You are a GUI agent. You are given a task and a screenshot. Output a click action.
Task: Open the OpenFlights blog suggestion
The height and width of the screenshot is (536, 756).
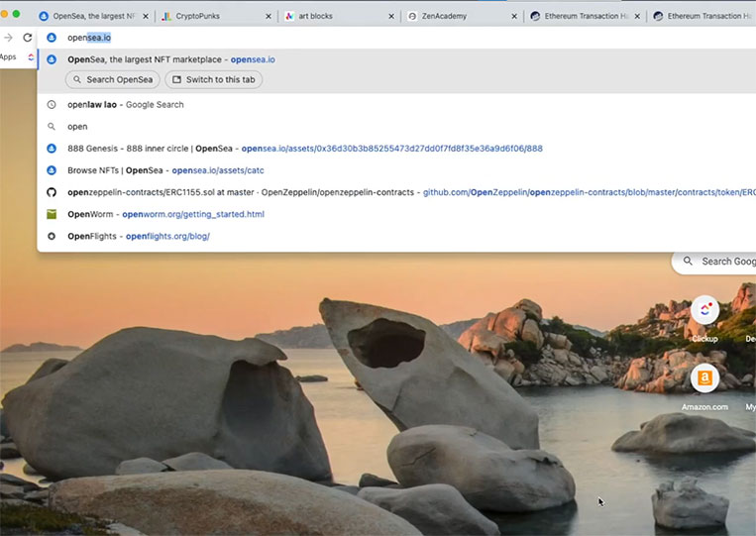pos(396,236)
